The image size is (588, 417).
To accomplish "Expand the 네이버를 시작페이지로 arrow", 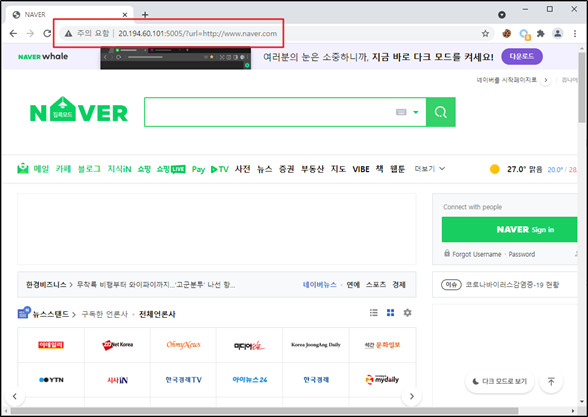I will 546,80.
